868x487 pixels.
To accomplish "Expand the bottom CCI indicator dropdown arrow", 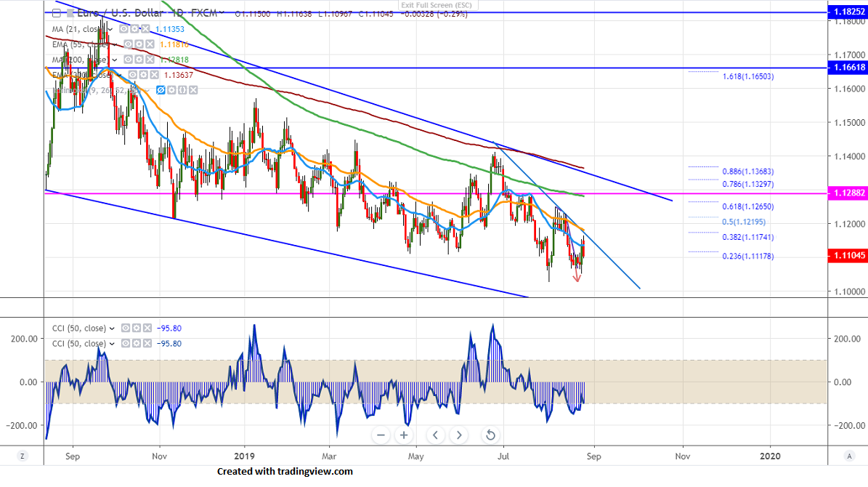I will pyautogui.click(x=111, y=344).
